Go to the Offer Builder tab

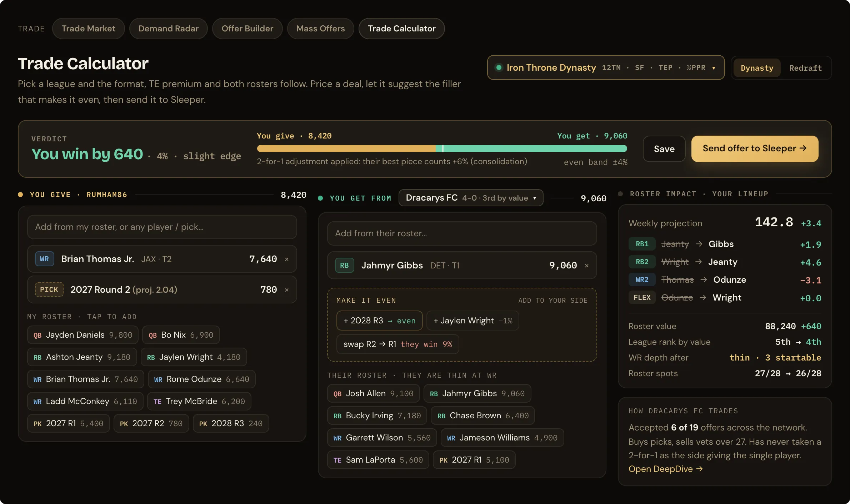point(247,29)
